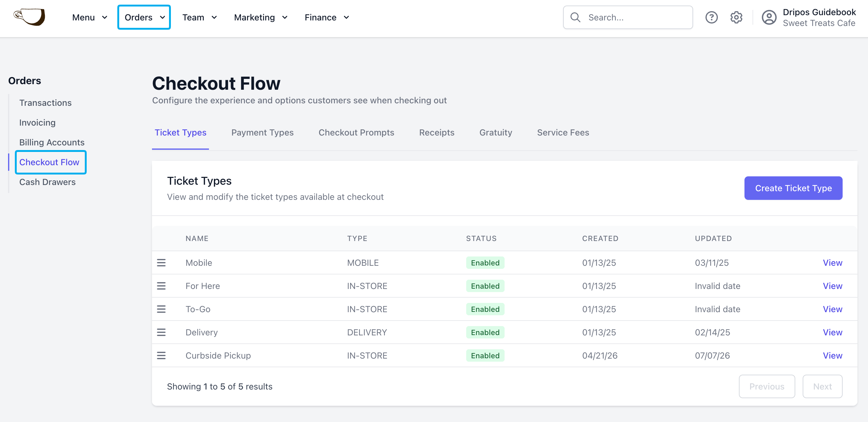
Task: Click the Invalid date in For Here row
Action: coord(717,286)
